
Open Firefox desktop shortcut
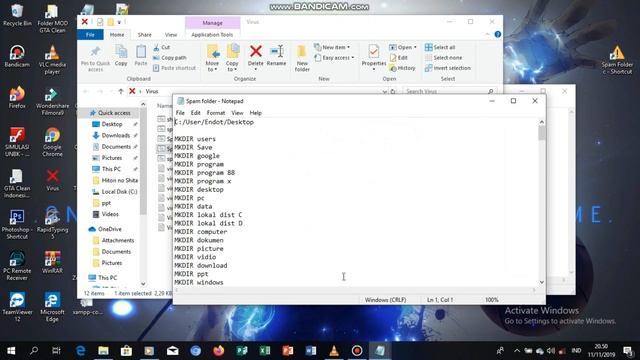coord(17,97)
